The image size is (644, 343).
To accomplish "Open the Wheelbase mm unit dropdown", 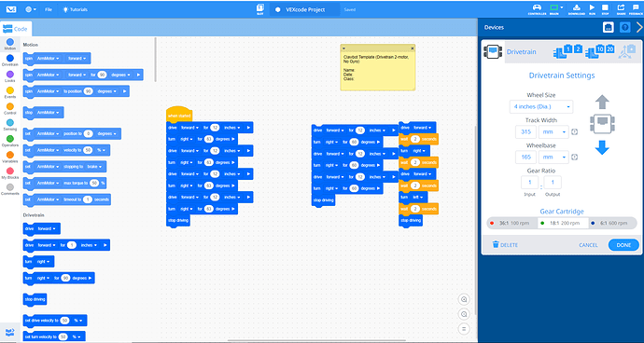I will pyautogui.click(x=553, y=158).
